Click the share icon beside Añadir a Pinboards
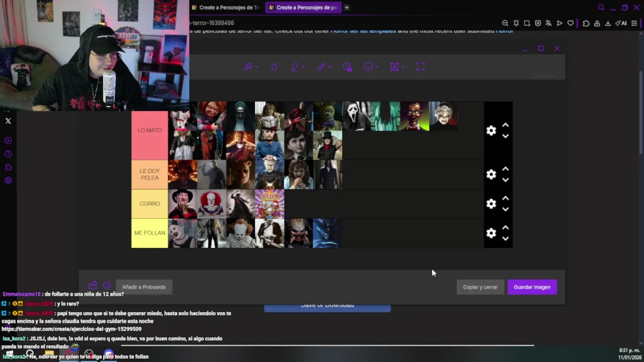The width and height of the screenshot is (644, 362). coord(93,286)
